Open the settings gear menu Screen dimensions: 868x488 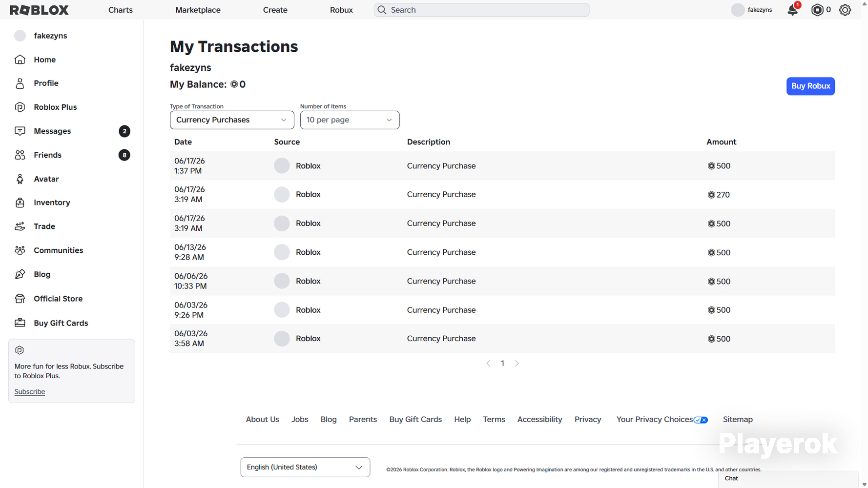click(x=845, y=10)
